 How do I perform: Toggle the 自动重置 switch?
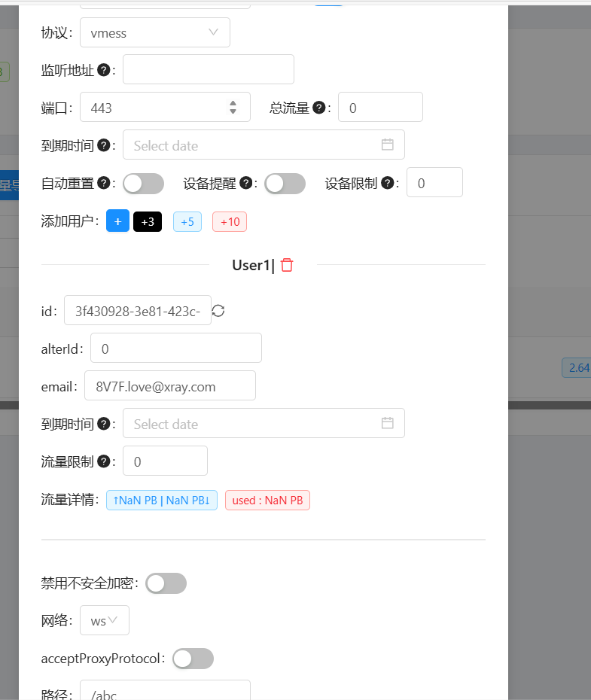tap(143, 184)
